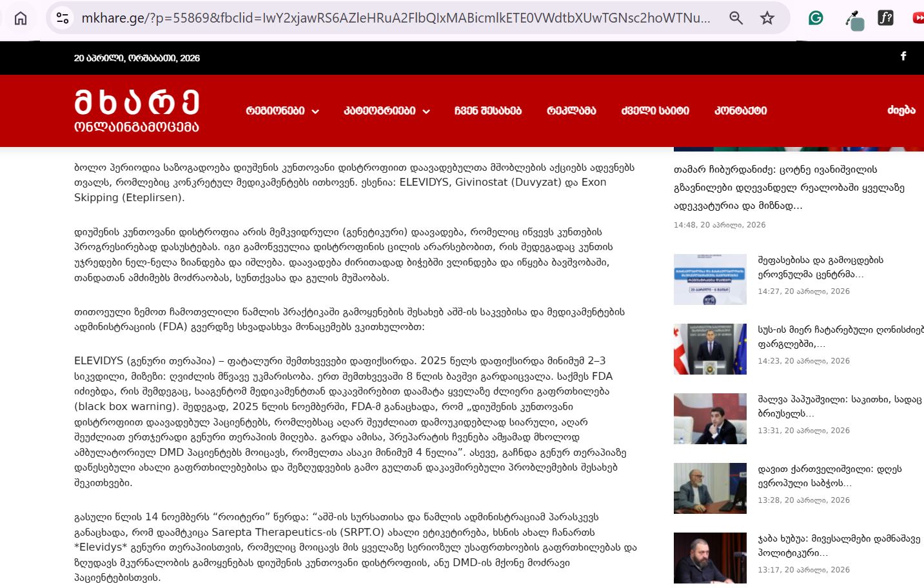The height and width of the screenshot is (588, 924).
Task: Click the მხარე site logo
Action: [137, 111]
